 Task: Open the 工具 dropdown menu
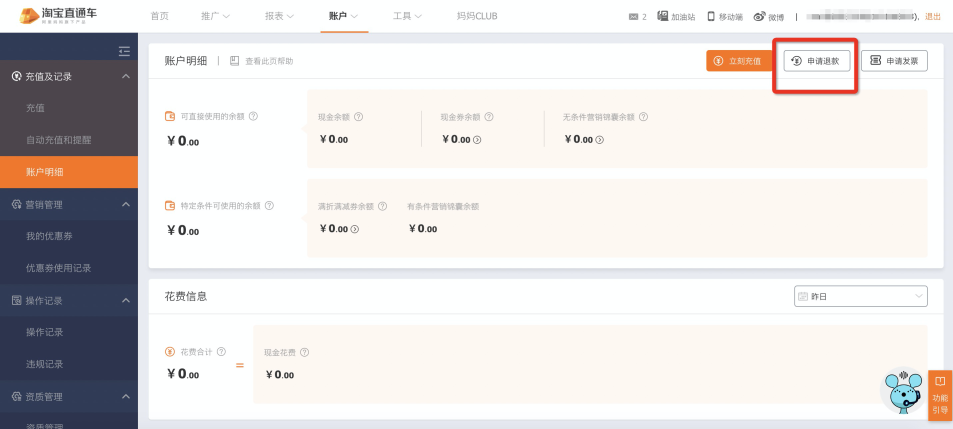click(x=407, y=16)
